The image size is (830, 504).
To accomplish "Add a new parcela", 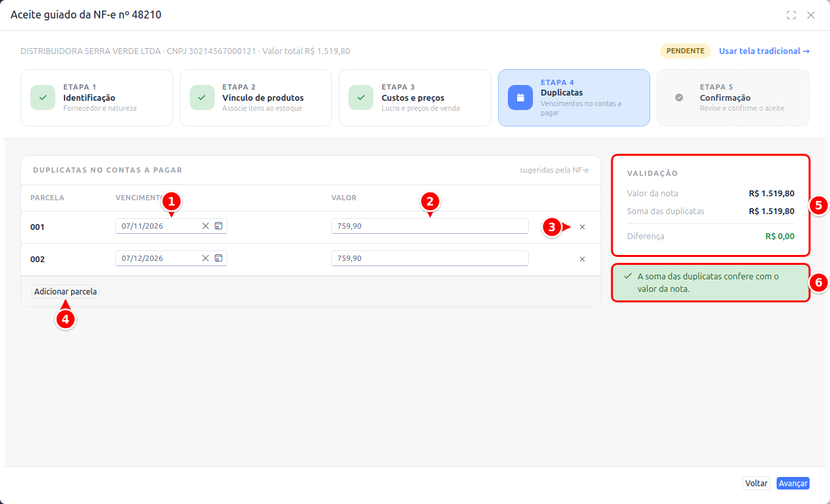I will [x=66, y=291].
